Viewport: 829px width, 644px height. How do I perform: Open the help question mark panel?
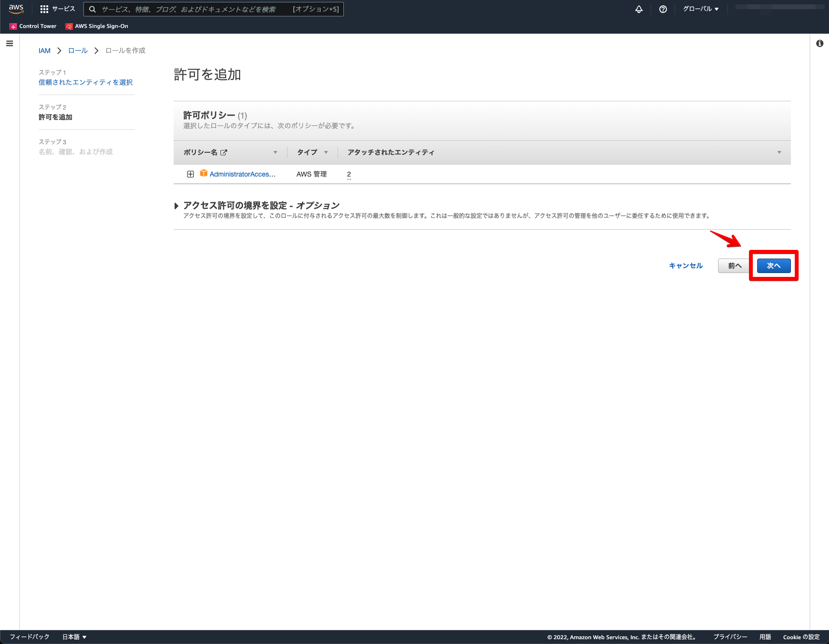coord(663,9)
